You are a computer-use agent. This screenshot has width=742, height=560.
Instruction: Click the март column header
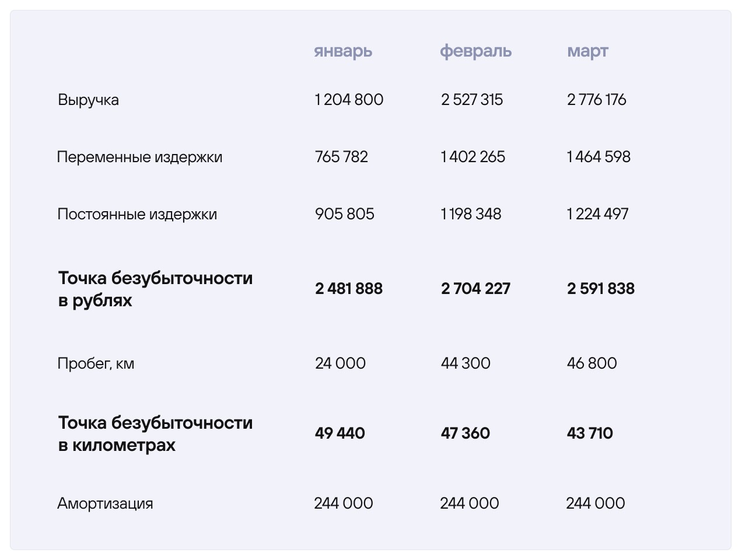[587, 51]
